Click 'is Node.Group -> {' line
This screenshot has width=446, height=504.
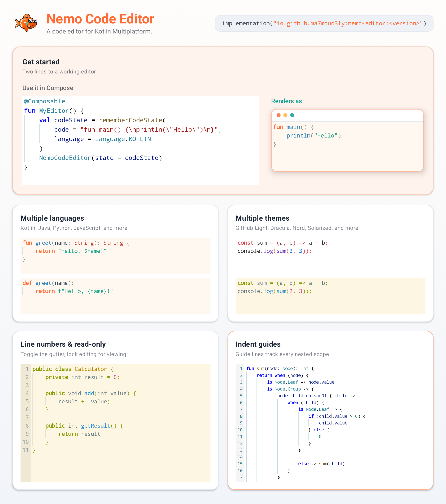[x=290, y=389]
